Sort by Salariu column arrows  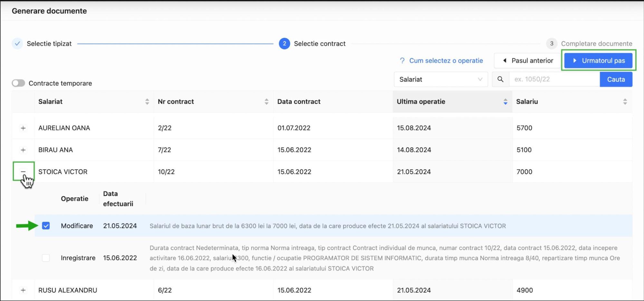(x=625, y=102)
